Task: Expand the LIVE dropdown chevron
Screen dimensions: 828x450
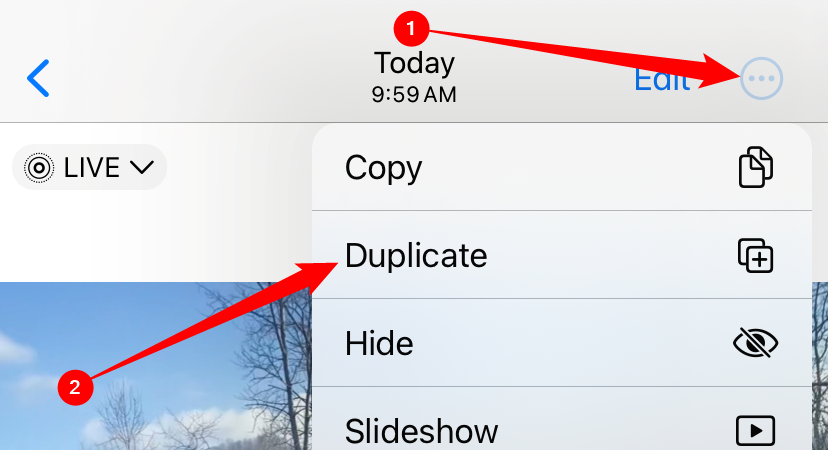Action: (142, 167)
